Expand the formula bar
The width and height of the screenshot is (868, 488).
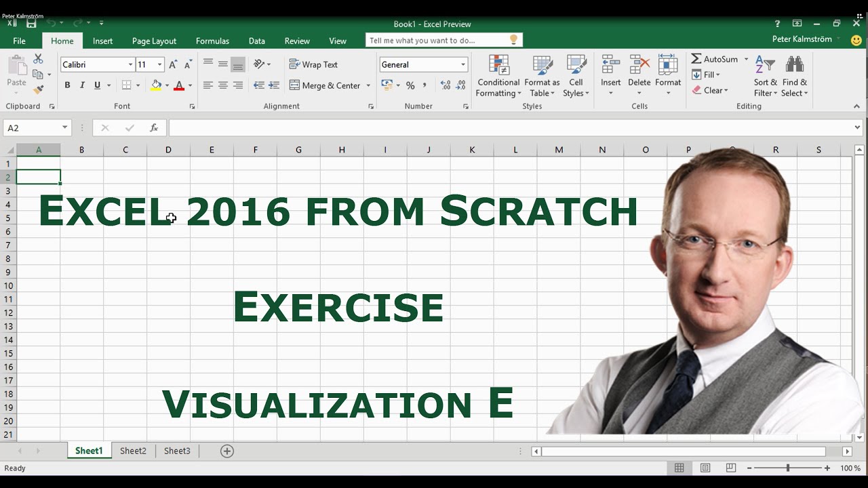(x=858, y=127)
